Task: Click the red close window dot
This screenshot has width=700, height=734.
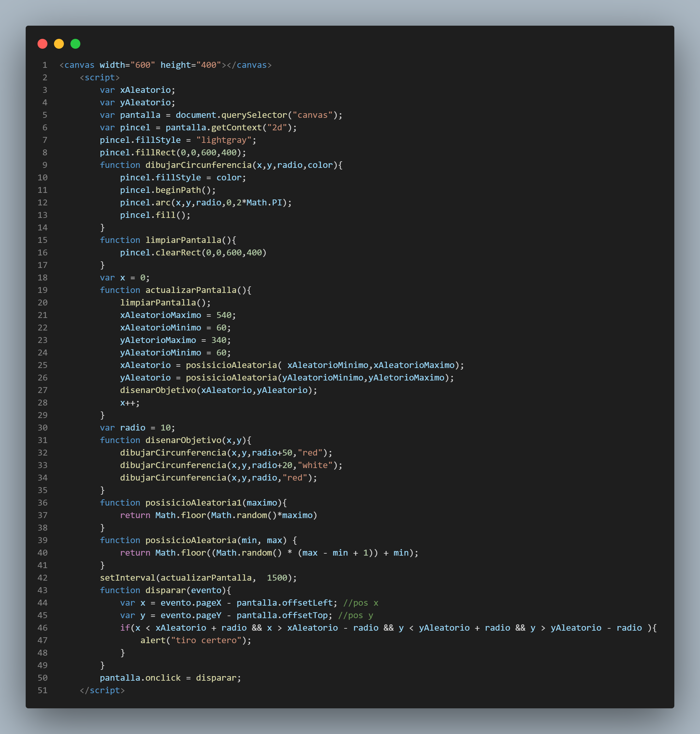Action: point(42,44)
